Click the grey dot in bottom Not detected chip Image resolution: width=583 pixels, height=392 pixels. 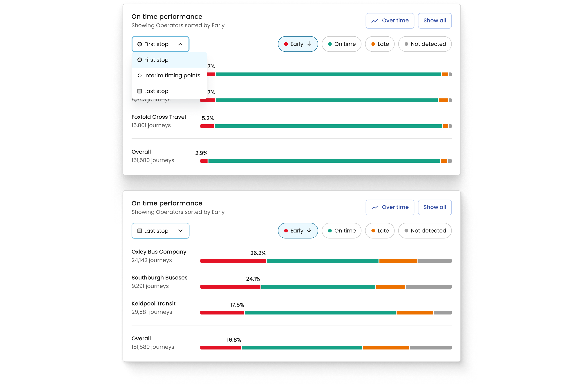(406, 230)
